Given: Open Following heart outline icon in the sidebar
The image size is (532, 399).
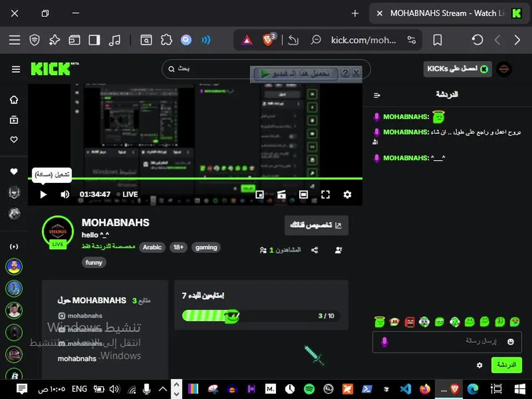Looking at the screenshot, I should [14, 140].
